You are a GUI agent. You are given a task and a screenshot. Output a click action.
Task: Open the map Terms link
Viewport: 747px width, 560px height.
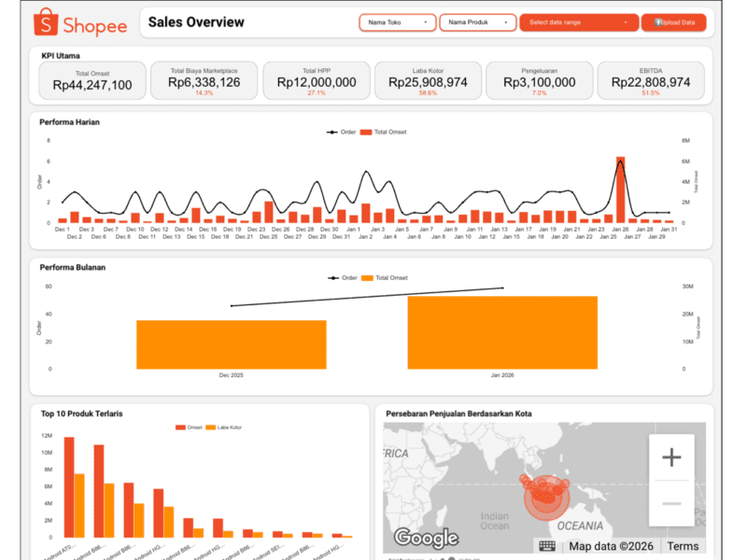(683, 546)
